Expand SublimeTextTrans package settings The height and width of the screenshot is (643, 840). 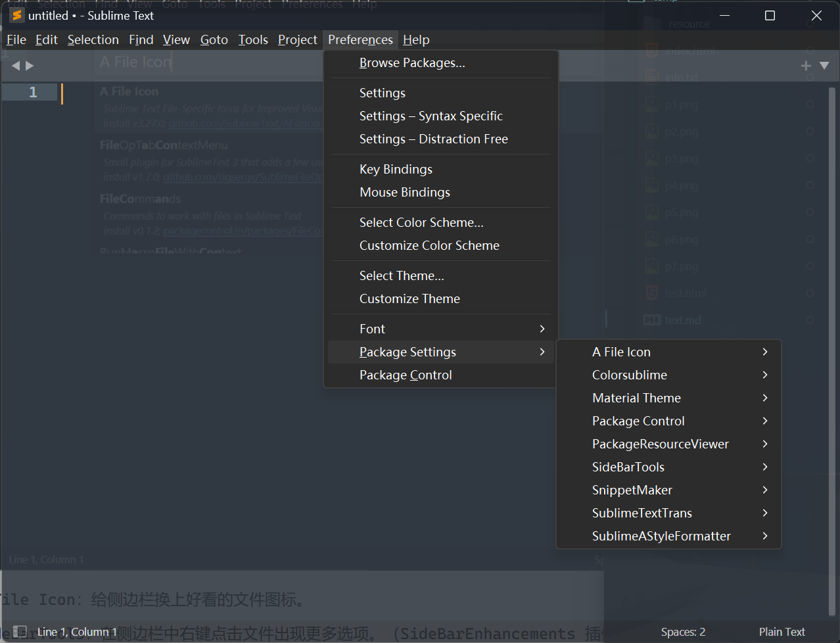coord(668,513)
